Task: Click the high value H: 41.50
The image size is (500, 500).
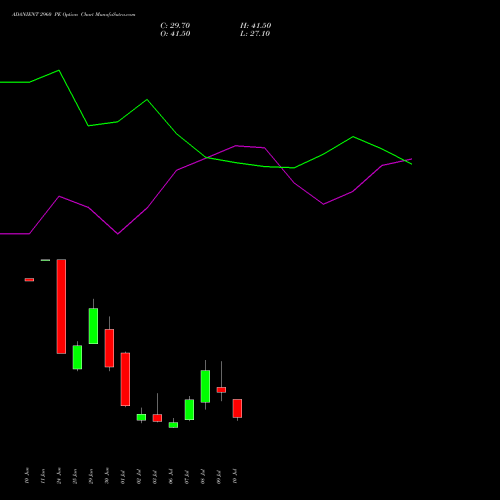Action: pos(255,26)
